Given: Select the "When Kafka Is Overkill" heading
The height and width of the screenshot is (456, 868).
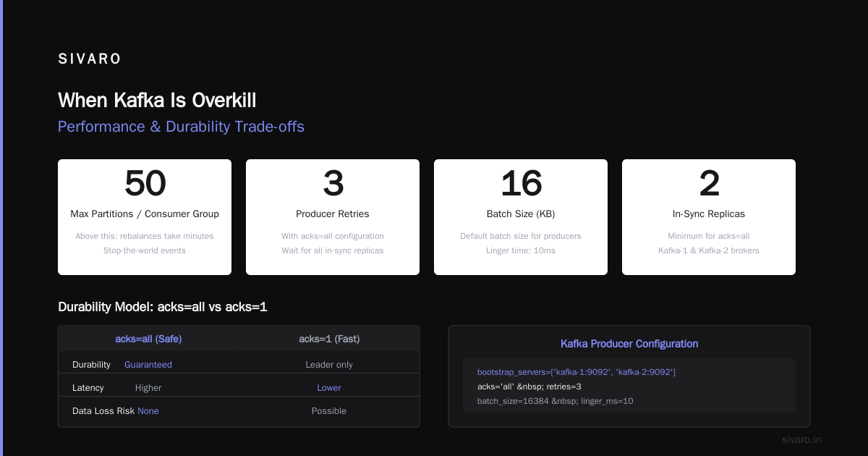Looking at the screenshot, I should click(157, 100).
